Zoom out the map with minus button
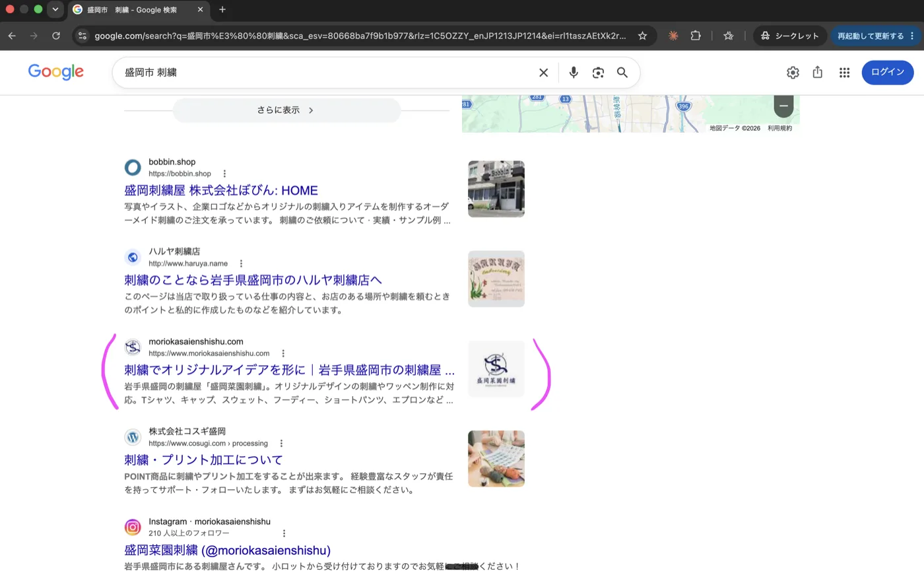This screenshot has width=924, height=575. (x=783, y=106)
